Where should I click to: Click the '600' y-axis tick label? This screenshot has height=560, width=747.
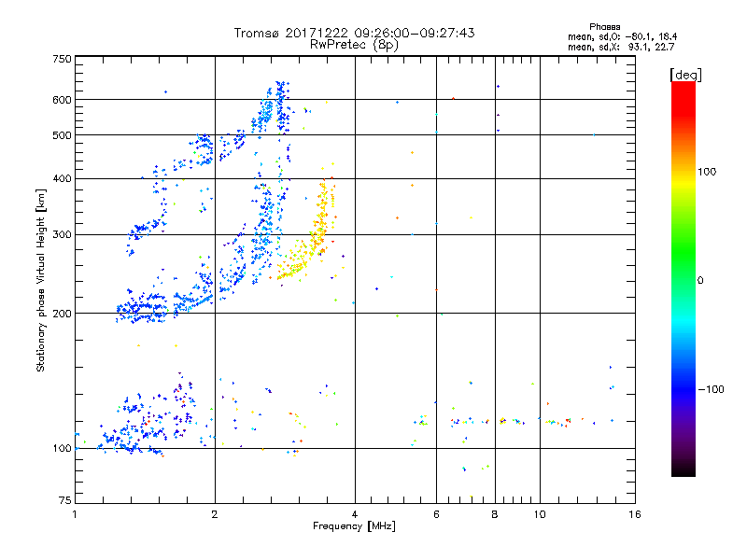tap(63, 100)
